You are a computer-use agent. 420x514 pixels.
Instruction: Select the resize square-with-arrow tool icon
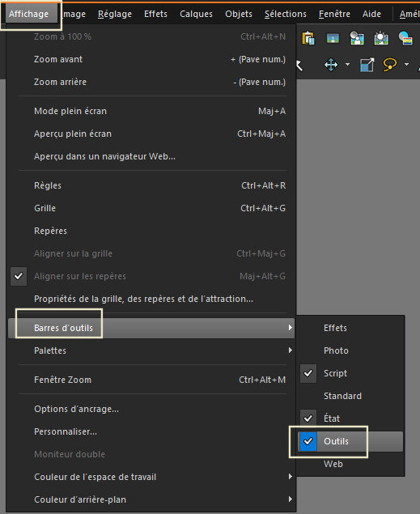click(367, 65)
